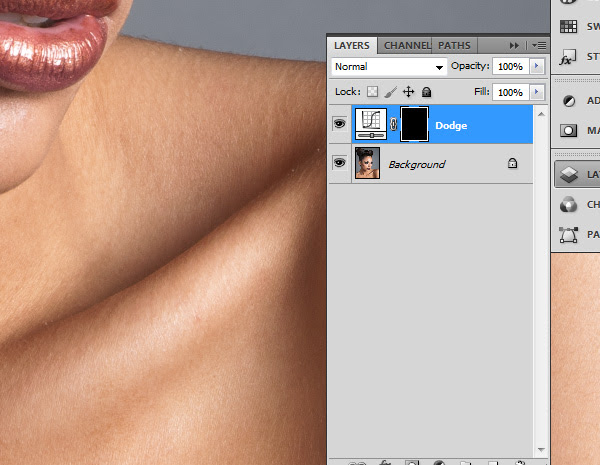
Task: Open the blend mode dropdown set to Normal
Action: (x=389, y=66)
